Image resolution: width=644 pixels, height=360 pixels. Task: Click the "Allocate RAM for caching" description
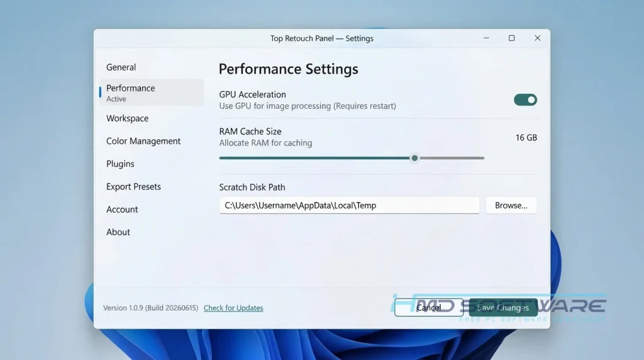265,143
